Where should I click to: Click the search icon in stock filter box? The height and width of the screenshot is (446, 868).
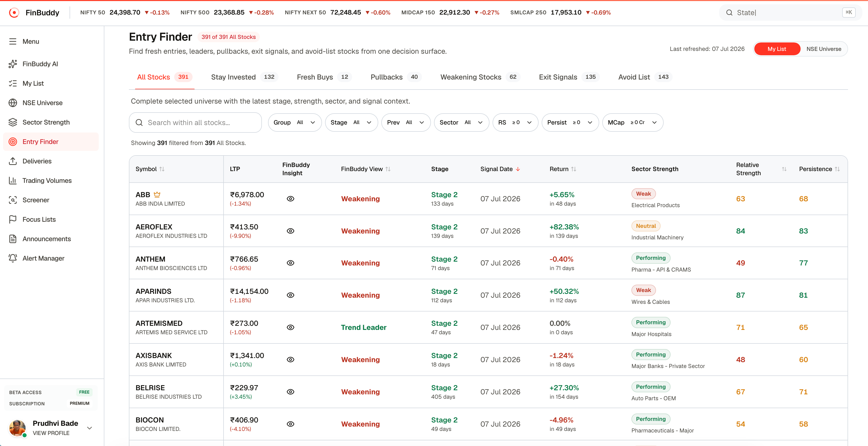(139, 122)
